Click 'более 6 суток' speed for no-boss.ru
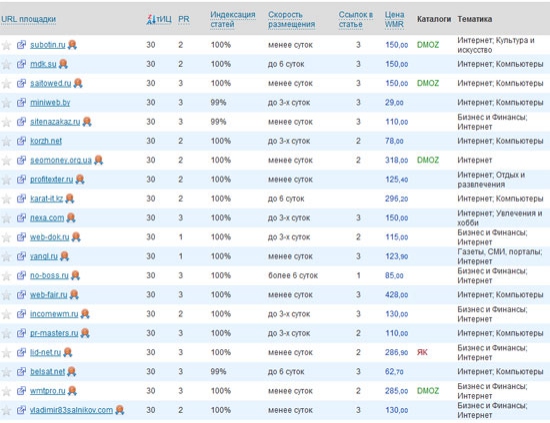 (293, 275)
